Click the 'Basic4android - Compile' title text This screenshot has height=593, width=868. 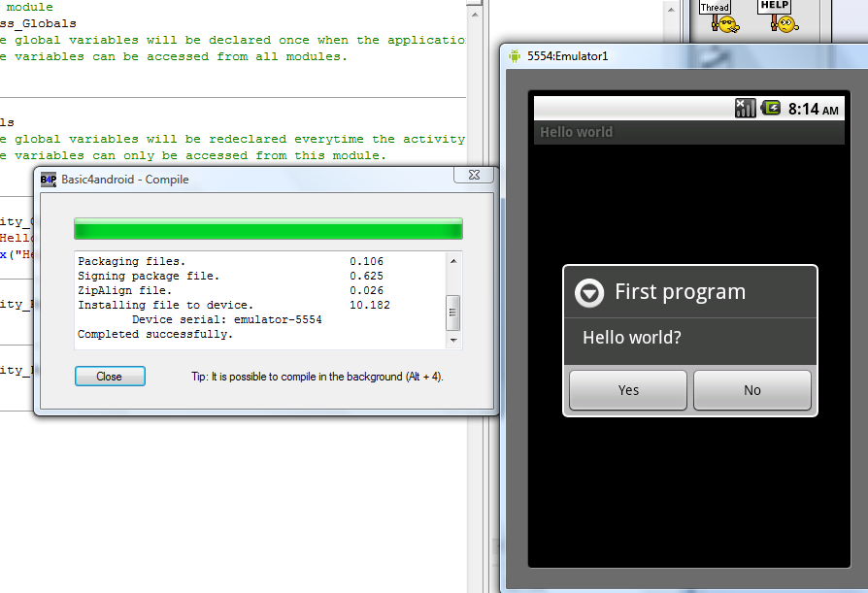point(125,180)
